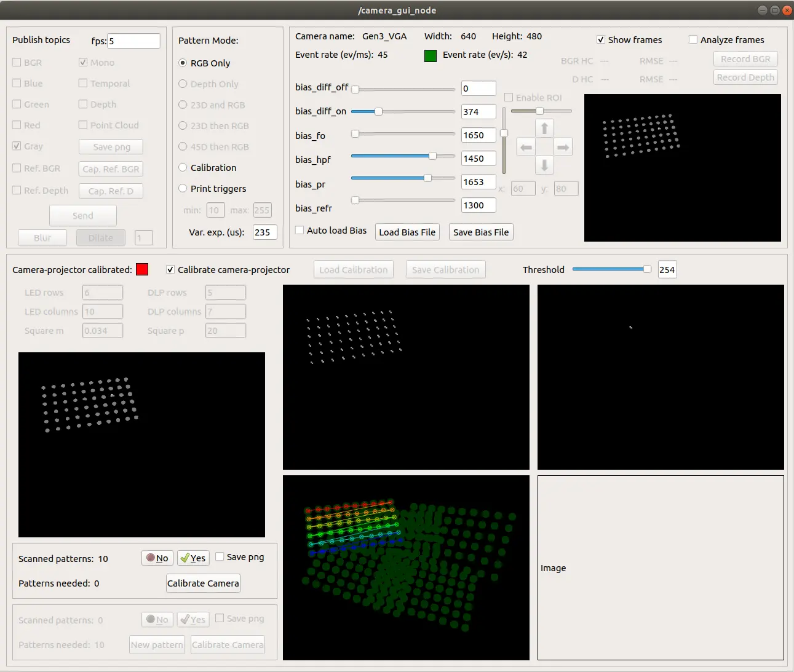This screenshot has height=672, width=794.
Task: Click the bias_diff_on slider handle
Action: tap(379, 111)
